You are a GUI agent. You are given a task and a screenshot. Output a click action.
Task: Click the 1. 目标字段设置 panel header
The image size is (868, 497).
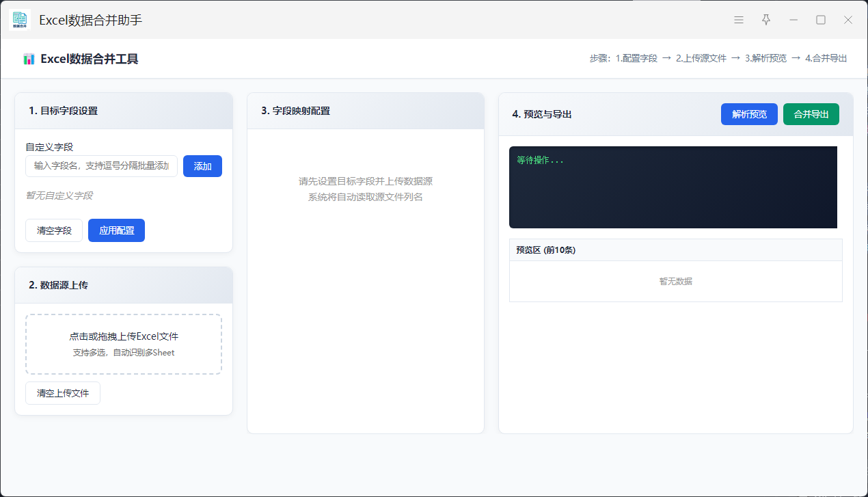click(124, 111)
